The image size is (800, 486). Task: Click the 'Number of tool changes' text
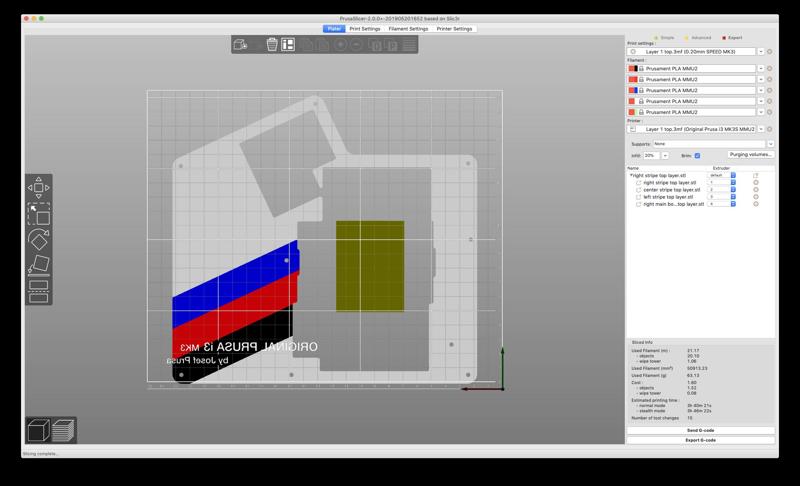click(655, 418)
